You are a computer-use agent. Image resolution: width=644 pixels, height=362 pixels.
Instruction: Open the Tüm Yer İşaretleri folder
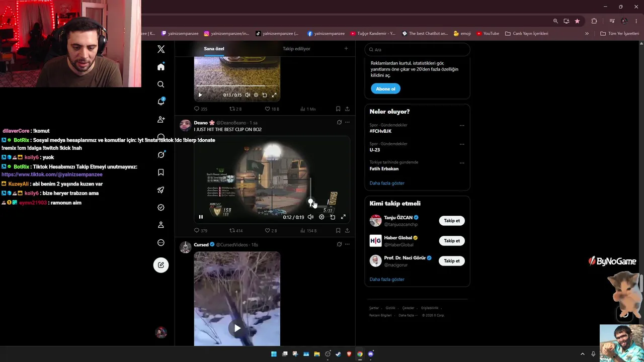[619, 34]
